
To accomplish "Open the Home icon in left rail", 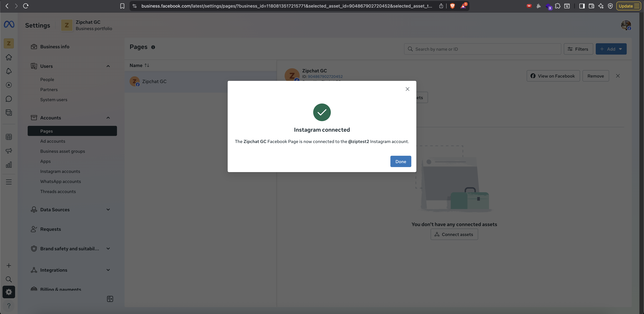I will click(x=9, y=57).
